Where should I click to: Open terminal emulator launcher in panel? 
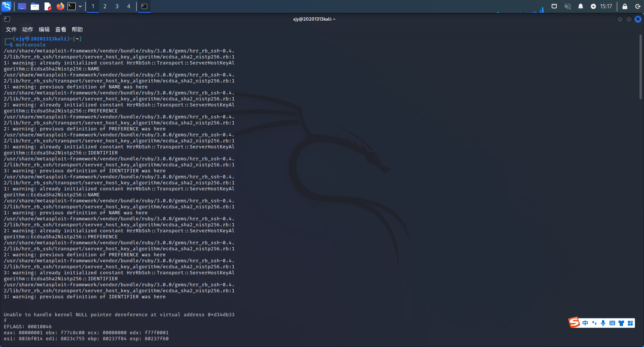[x=72, y=6]
